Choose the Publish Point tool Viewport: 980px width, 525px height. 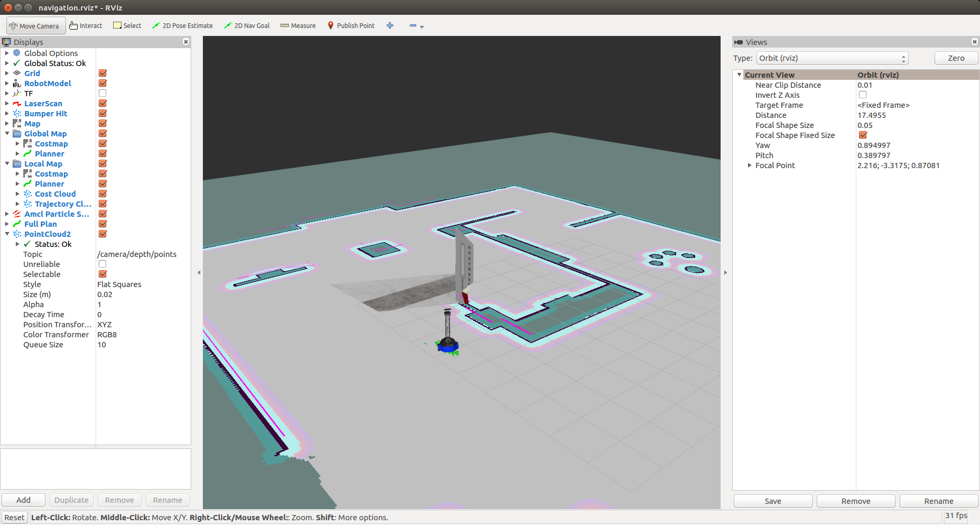[x=351, y=25]
